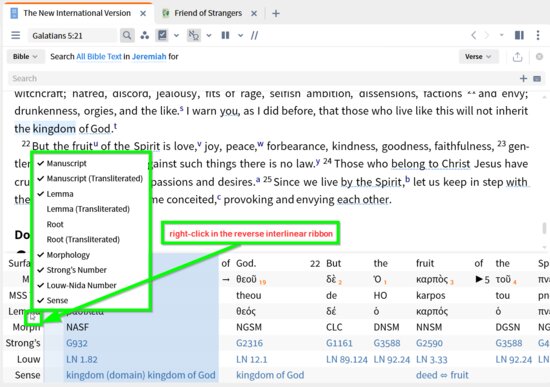Screen dimensions: 550x387
Task: Open Louw-Nida LN 3.33
Action: click(x=432, y=359)
